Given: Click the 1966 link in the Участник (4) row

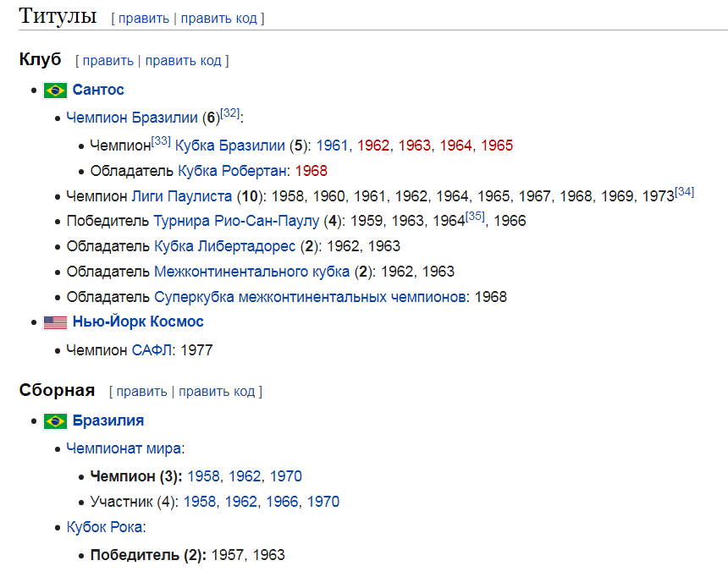Looking at the screenshot, I should (x=282, y=503).
